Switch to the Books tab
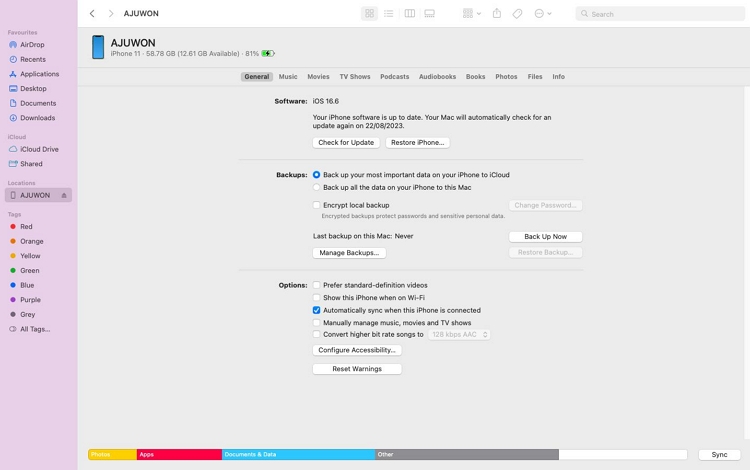Image resolution: width=750 pixels, height=470 pixels. tap(475, 77)
